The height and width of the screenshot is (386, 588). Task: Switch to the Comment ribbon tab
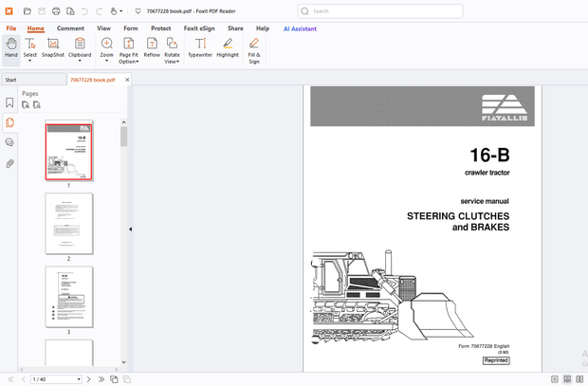(70, 28)
